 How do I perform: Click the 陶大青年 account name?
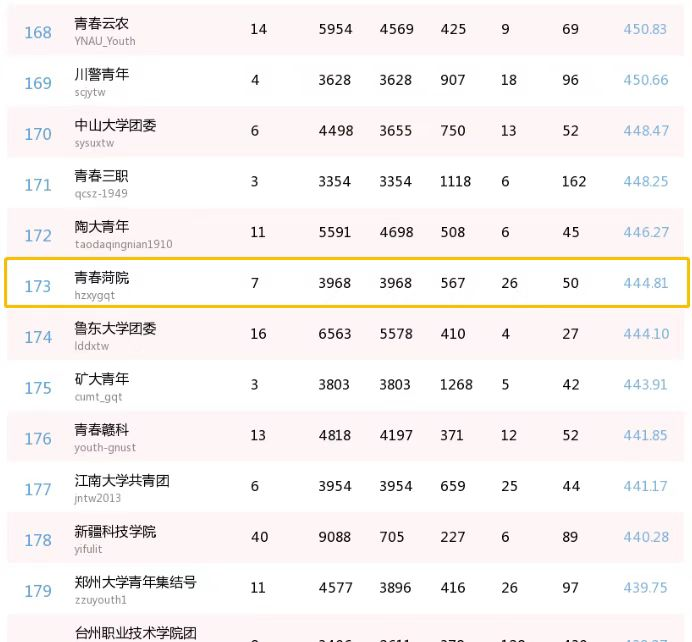click(x=102, y=227)
